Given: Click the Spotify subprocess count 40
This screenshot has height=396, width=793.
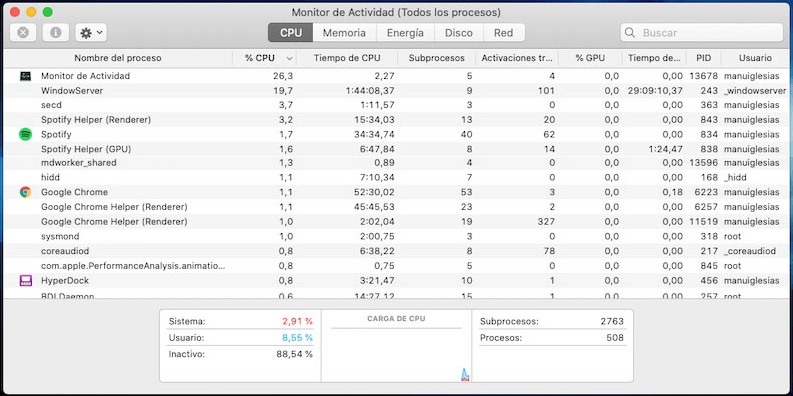Looking at the screenshot, I should (466, 135).
